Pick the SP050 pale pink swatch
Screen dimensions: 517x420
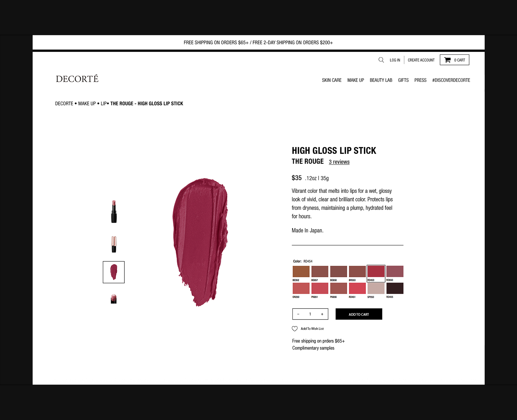[376, 288]
